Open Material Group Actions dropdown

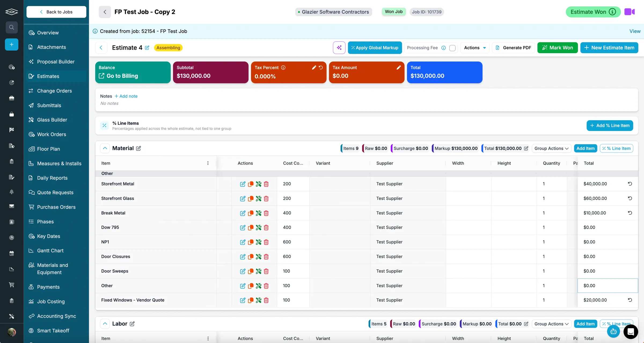point(551,148)
